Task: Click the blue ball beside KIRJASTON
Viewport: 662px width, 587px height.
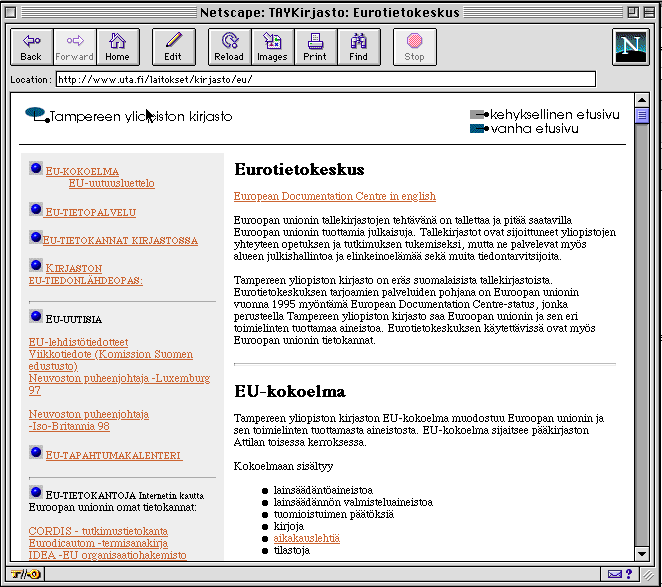Action: coord(36,265)
